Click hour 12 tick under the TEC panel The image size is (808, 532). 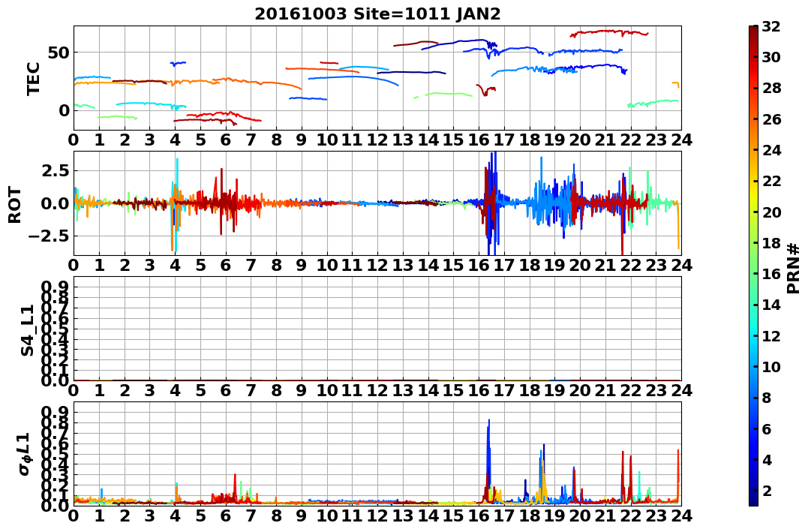(377, 140)
